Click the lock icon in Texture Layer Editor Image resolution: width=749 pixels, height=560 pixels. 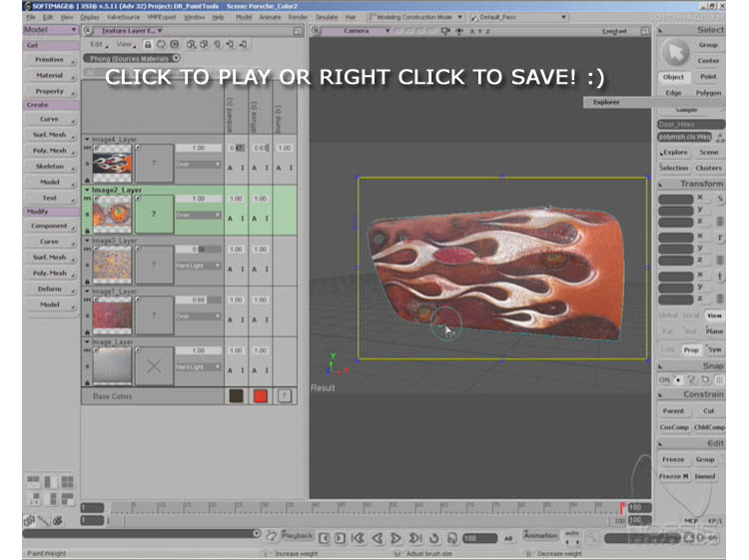149,45
